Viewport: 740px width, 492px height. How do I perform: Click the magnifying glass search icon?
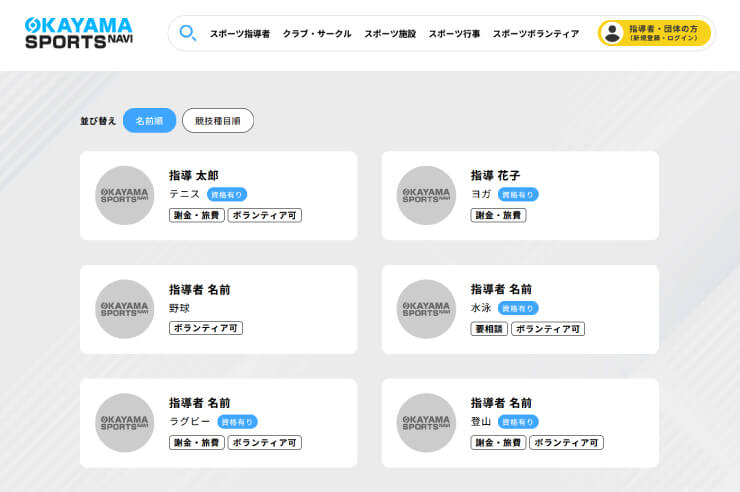[x=187, y=33]
